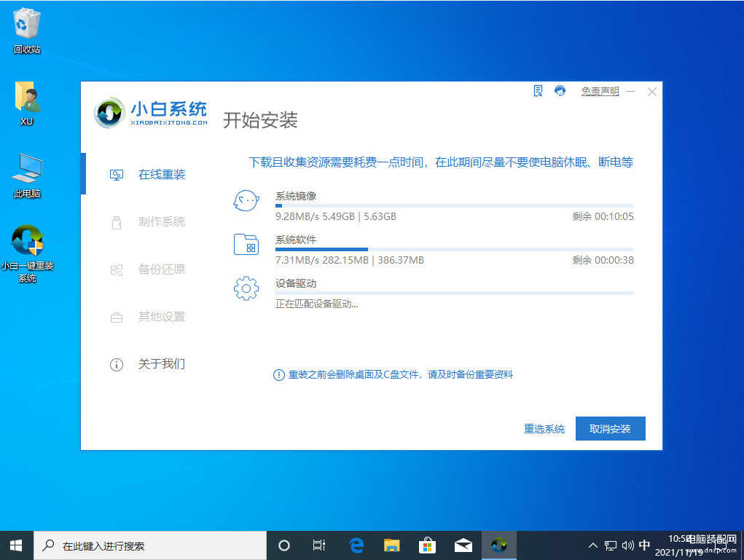This screenshot has width=744, height=560.
Task: Open the 关于我们 sidebar tab
Action: click(148, 364)
